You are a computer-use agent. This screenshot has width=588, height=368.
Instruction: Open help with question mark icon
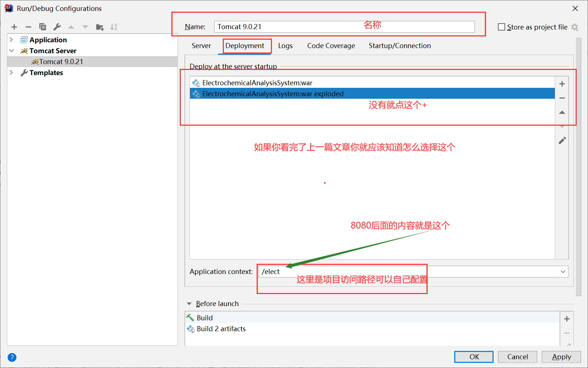(x=12, y=357)
